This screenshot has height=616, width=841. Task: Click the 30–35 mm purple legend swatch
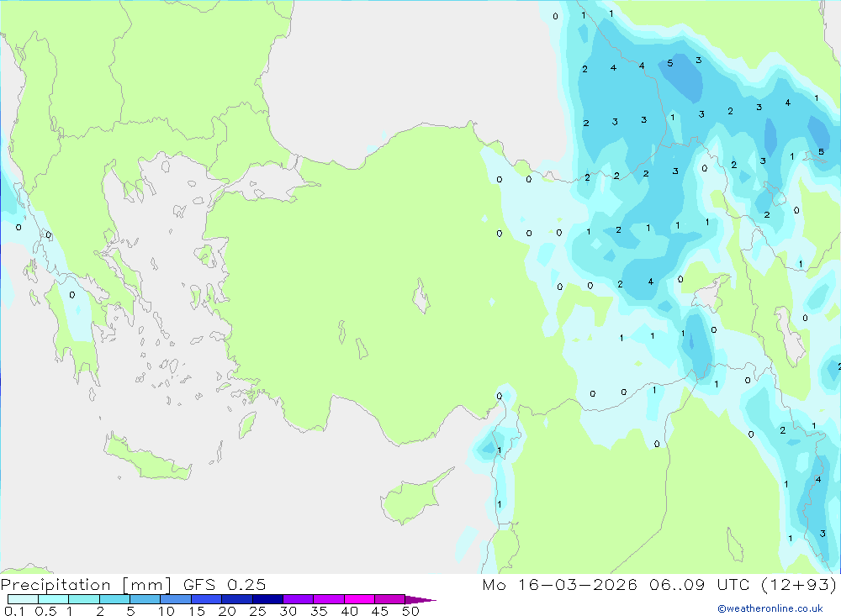(299, 599)
